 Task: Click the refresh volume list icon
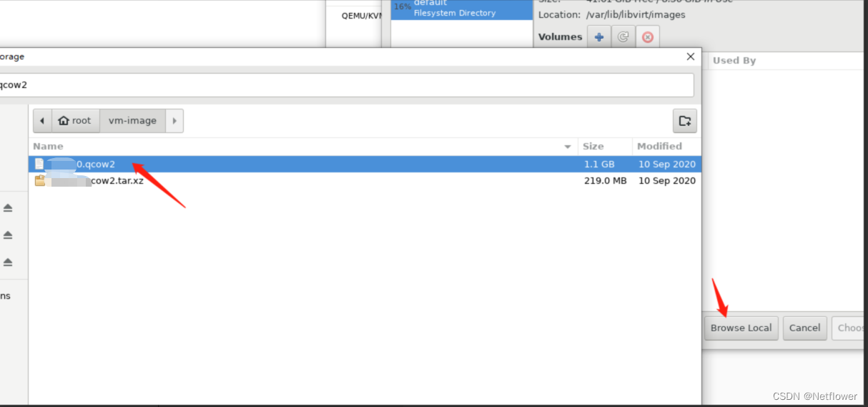(623, 37)
